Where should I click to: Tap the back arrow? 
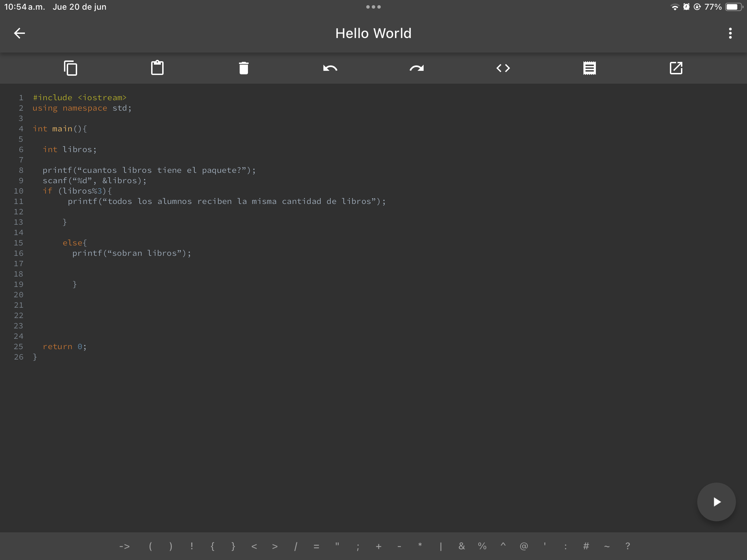(x=19, y=33)
